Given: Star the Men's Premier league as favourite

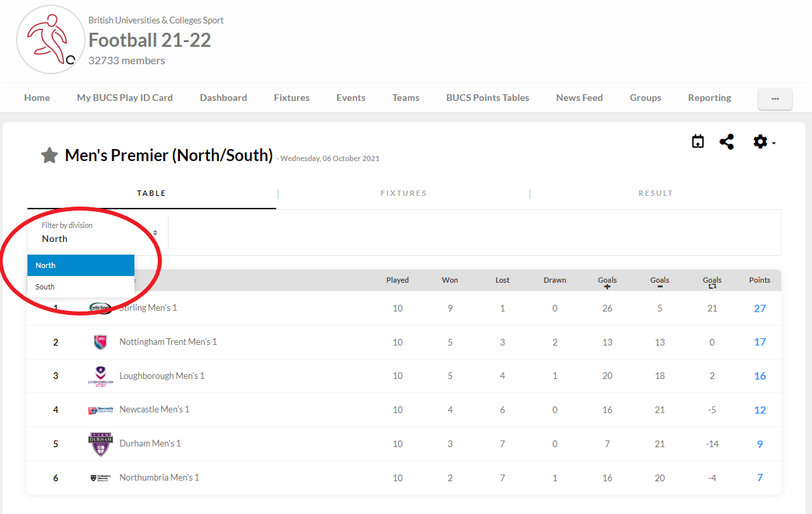Looking at the screenshot, I should (x=49, y=156).
